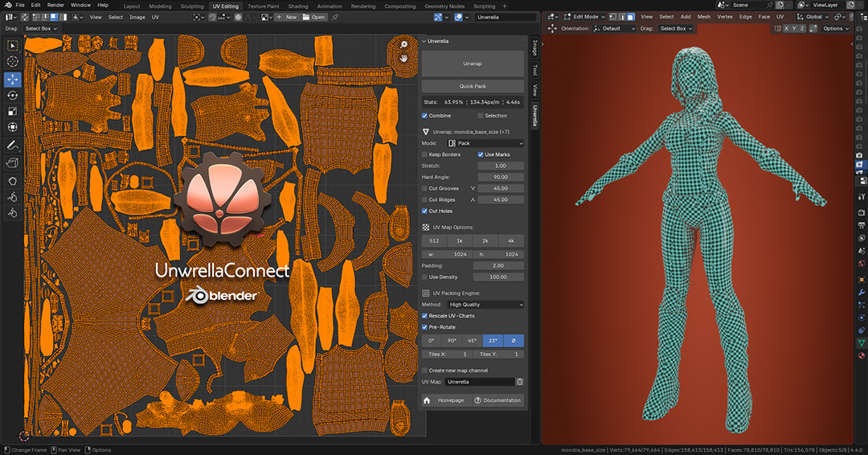Open the Render menu
Screen dimensions: 868x455
coord(55,5)
